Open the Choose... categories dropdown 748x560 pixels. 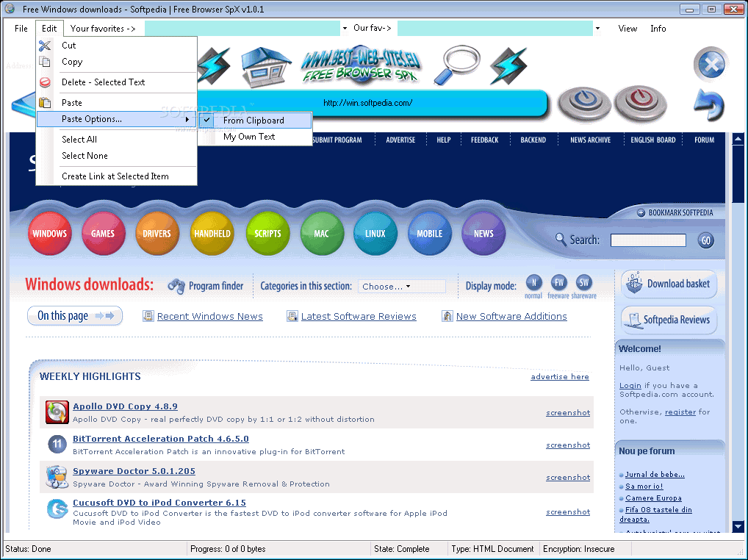[402, 286]
